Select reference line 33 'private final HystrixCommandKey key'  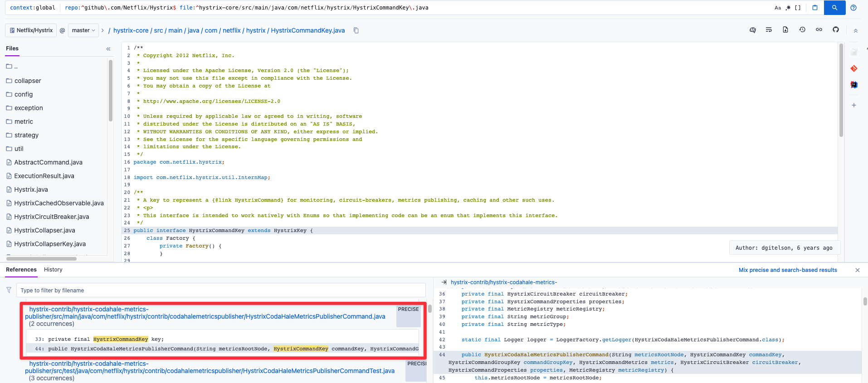(x=222, y=339)
